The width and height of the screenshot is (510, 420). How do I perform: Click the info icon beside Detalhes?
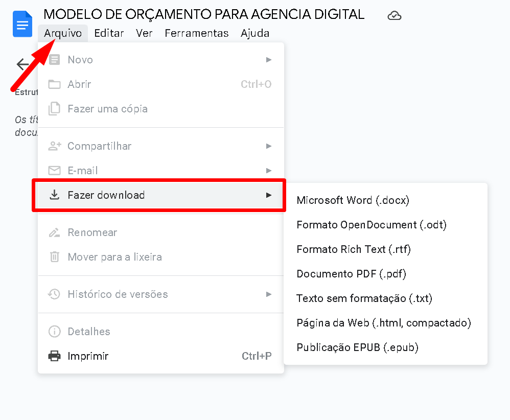click(54, 332)
